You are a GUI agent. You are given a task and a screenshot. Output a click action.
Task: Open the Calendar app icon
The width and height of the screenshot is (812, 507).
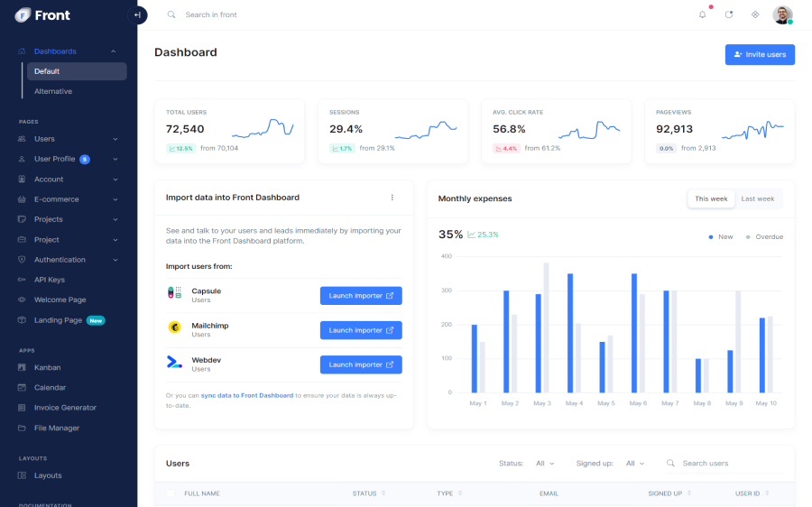pos(23,387)
